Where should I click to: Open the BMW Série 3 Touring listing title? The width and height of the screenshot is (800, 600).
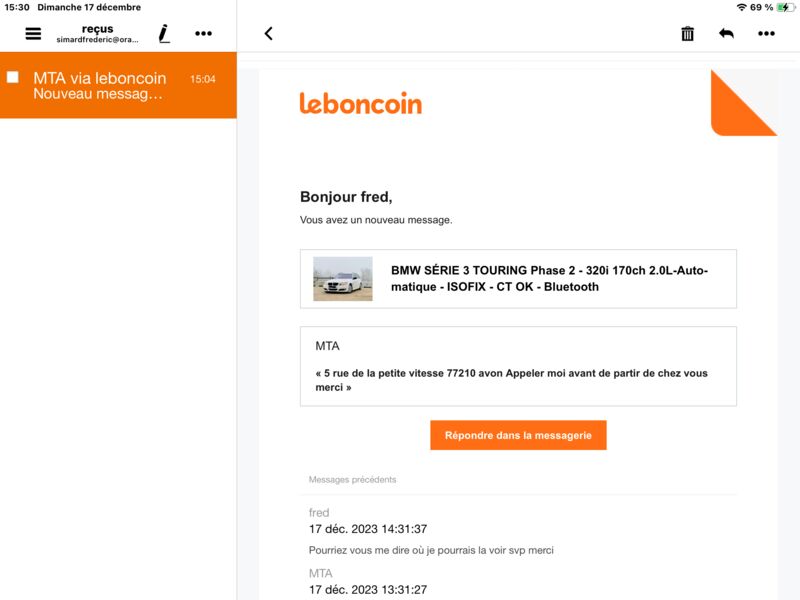tap(549, 279)
